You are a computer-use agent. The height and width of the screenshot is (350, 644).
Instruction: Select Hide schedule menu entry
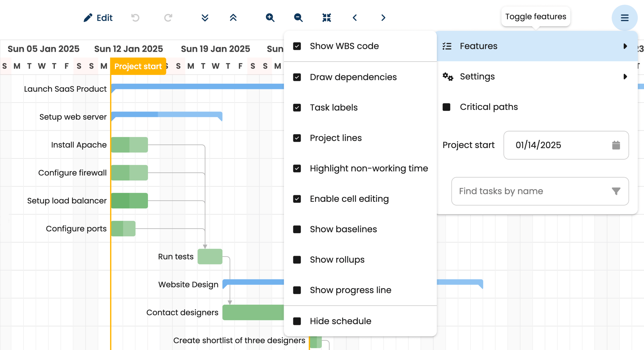point(340,321)
